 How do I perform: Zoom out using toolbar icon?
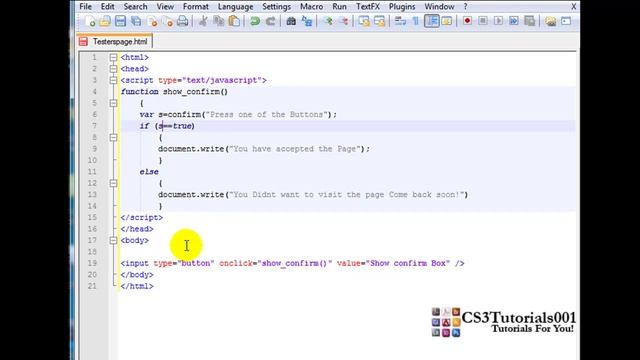(x=343, y=21)
